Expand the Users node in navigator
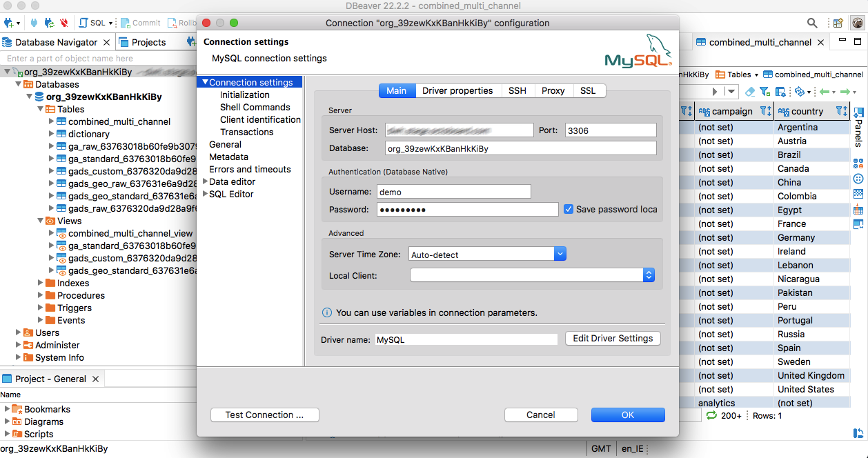 click(x=19, y=332)
